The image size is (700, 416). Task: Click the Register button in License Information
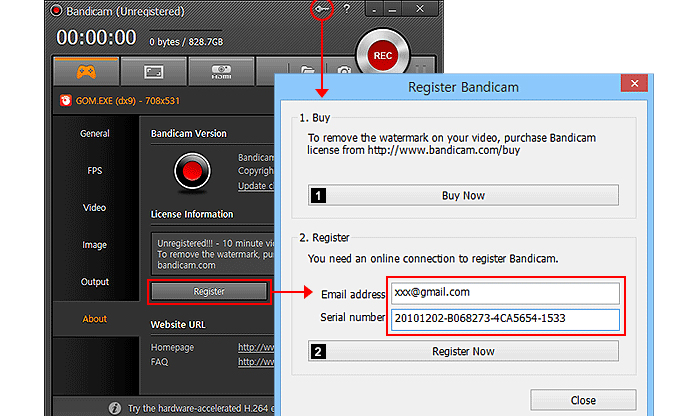click(x=209, y=291)
